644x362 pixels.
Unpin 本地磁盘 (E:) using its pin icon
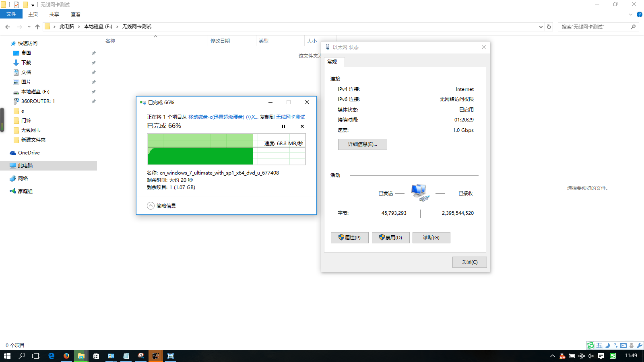click(x=93, y=92)
